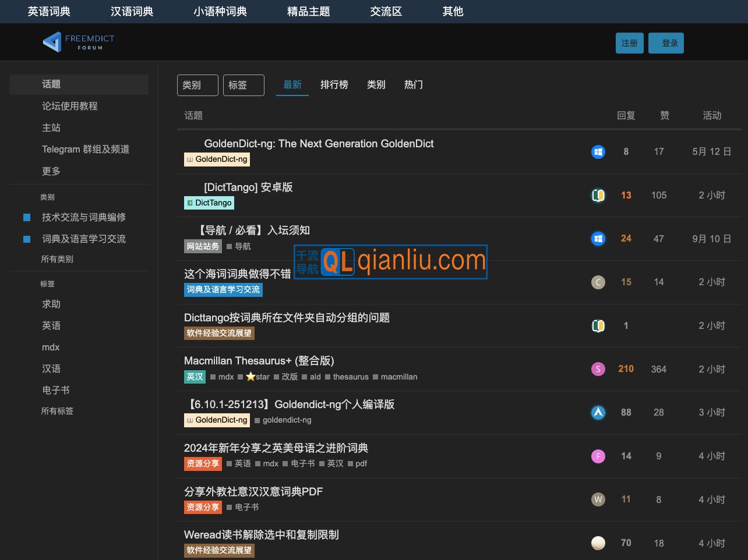Click the 注册 button
The width and height of the screenshot is (748, 560).
click(629, 42)
